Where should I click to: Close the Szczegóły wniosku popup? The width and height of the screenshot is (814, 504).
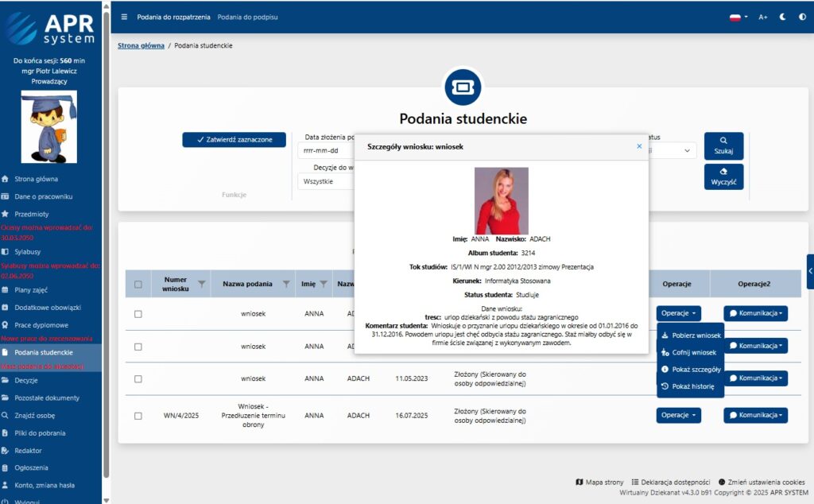(x=639, y=146)
